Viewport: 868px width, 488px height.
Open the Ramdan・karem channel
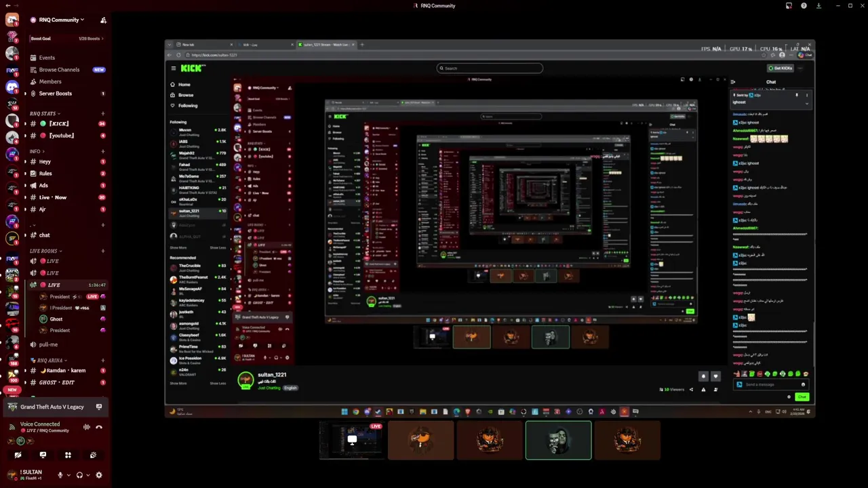click(x=66, y=371)
